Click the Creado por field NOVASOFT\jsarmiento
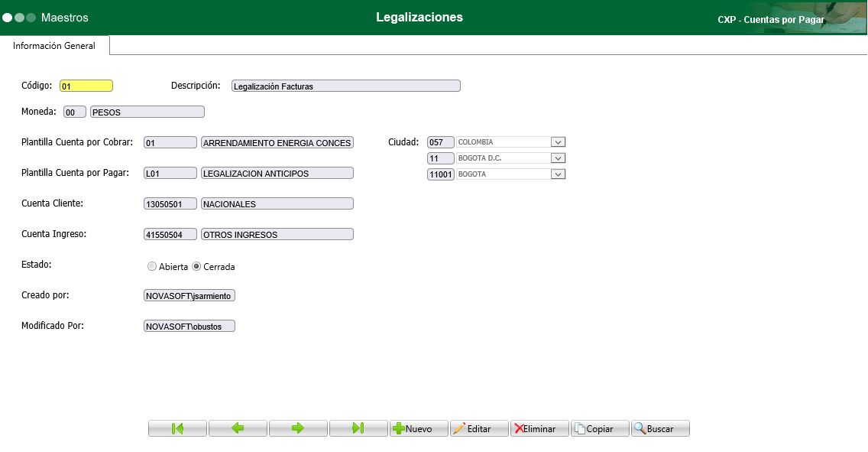Viewport: 868px width, 452px height. pos(189,296)
